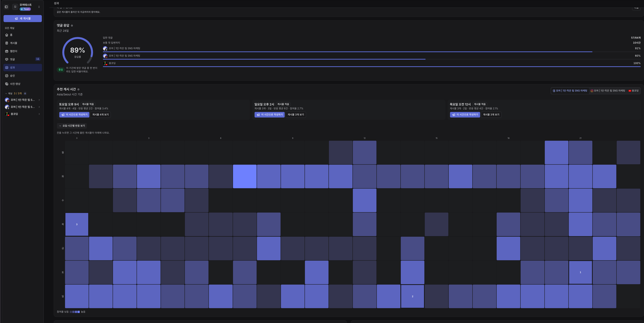
Task: Go to 홈 in the sidebar
Action: pyautogui.click(x=22, y=35)
